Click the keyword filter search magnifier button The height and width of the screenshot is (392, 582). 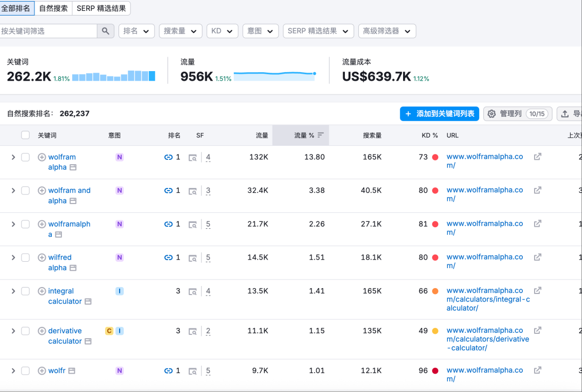(x=106, y=31)
